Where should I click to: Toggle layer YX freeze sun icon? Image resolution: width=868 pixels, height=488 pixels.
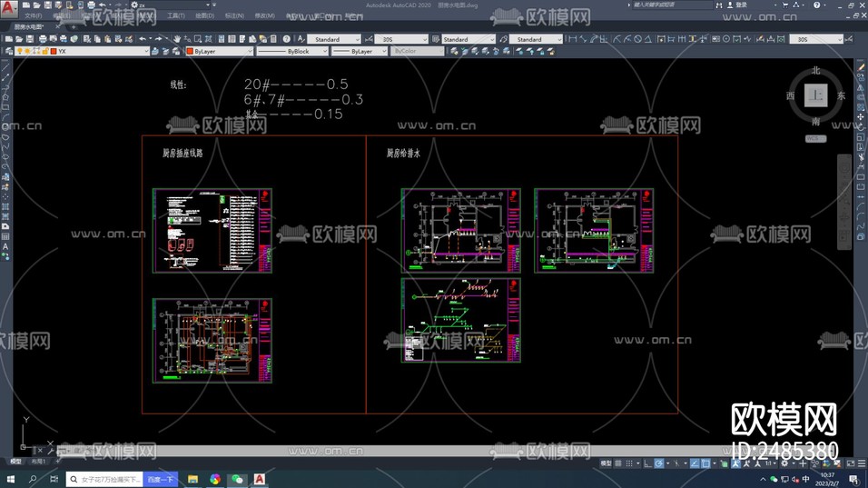click(x=27, y=51)
